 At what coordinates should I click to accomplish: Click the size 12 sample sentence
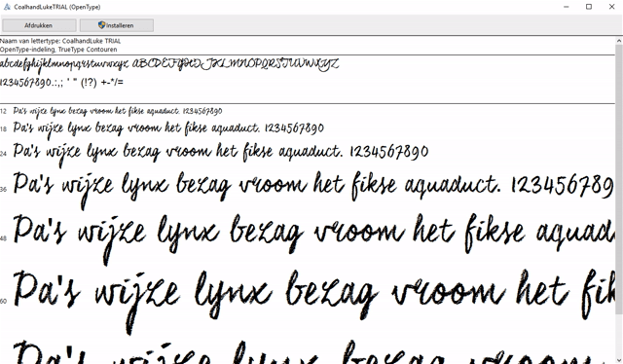point(118,111)
